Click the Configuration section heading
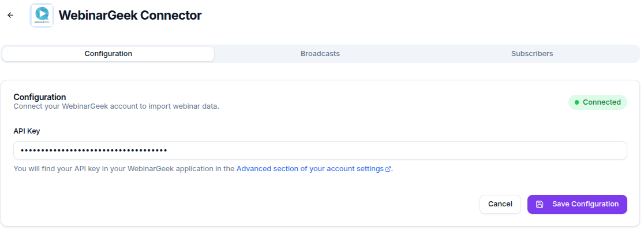 pos(40,97)
